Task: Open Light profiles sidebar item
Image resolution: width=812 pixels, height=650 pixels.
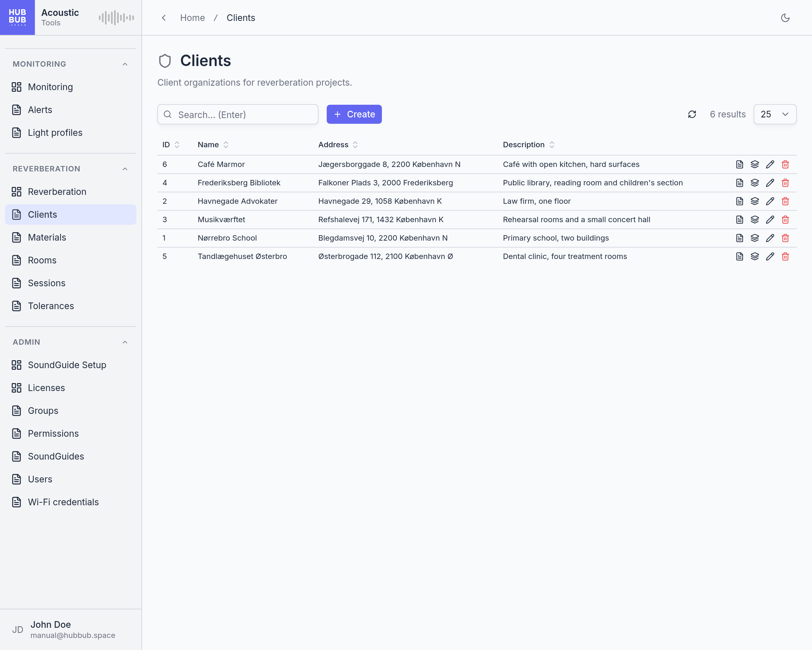Action: pyautogui.click(x=71, y=133)
